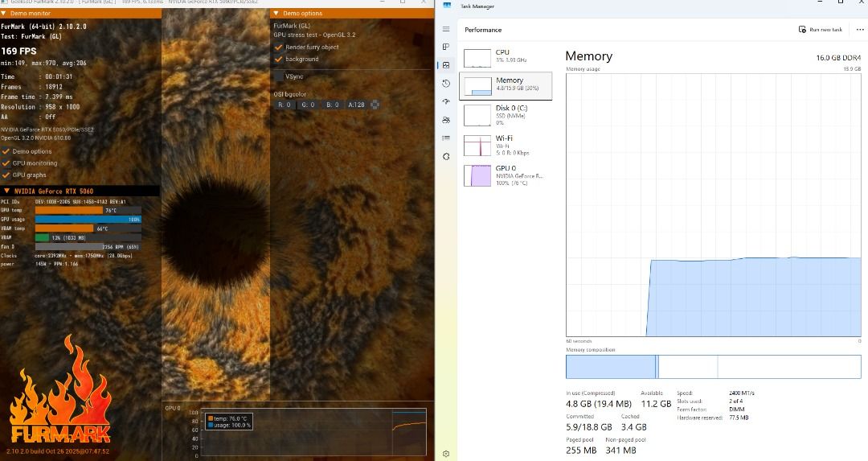
Task: Toggle Render furry object checkbox
Action: [x=278, y=47]
